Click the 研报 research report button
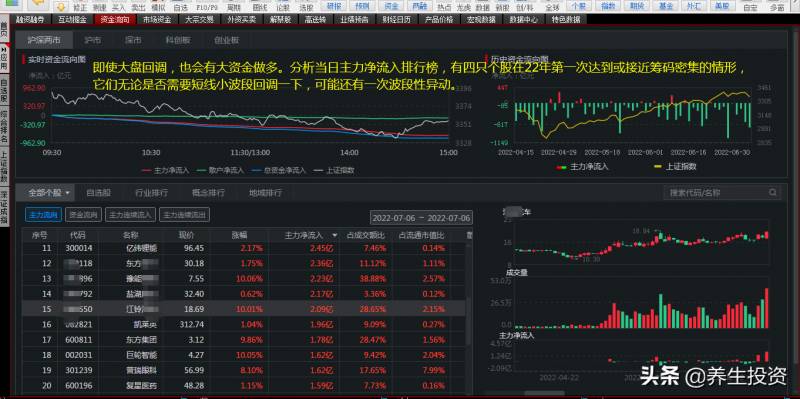This screenshot has width=800, height=399. 334,7
